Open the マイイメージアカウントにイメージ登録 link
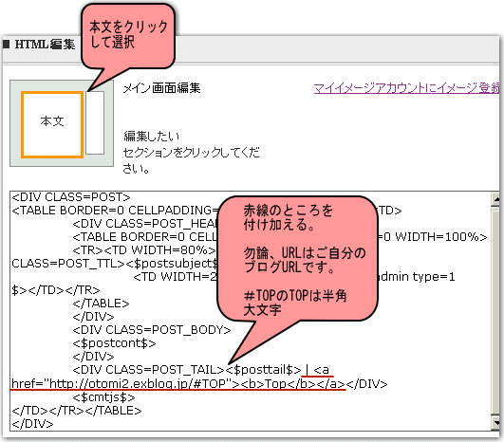 (406, 87)
